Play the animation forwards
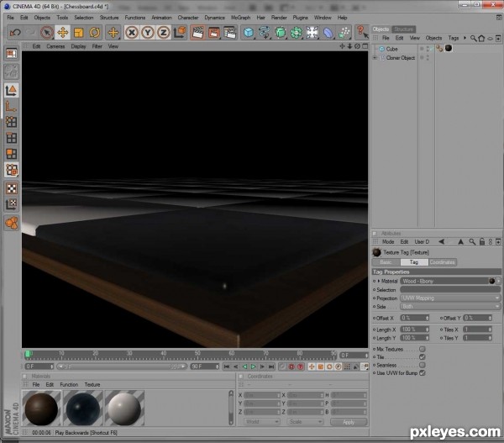504x443 pixels. click(x=254, y=367)
